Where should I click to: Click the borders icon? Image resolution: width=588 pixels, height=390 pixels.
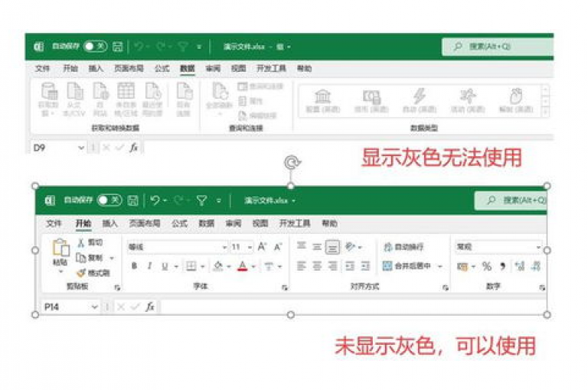click(x=191, y=266)
